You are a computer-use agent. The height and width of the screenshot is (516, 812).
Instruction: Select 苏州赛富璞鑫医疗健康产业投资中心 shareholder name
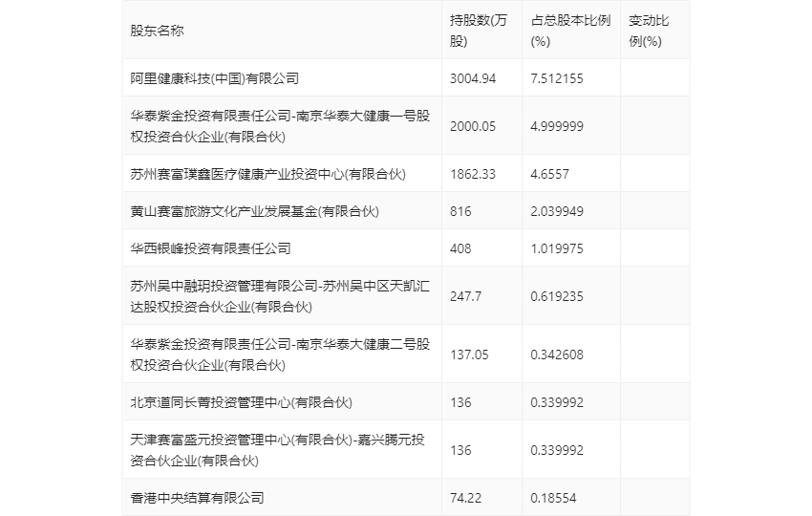coord(267,174)
